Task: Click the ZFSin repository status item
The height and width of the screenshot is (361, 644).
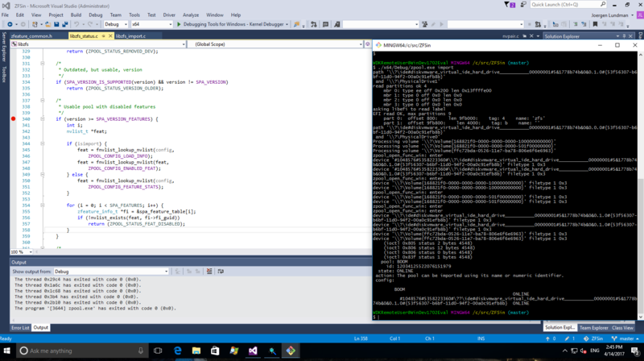Action: click(593, 338)
